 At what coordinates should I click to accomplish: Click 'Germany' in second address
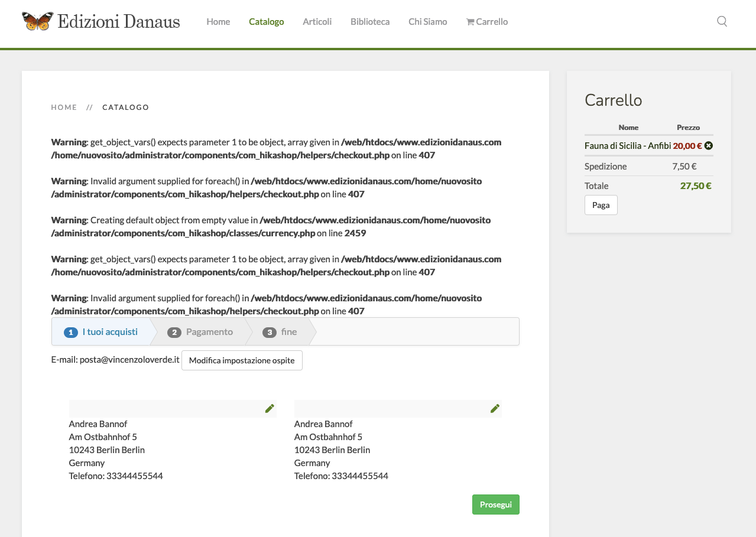pyautogui.click(x=312, y=463)
